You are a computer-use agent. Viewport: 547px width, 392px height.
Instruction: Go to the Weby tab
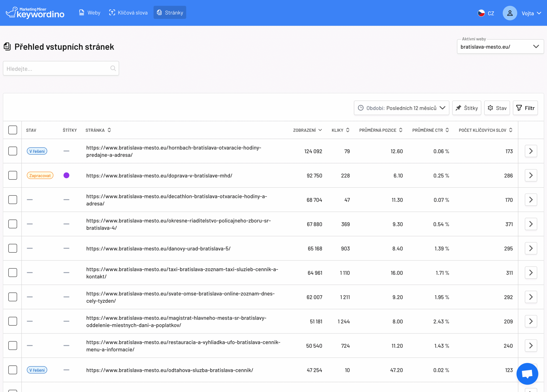click(90, 13)
